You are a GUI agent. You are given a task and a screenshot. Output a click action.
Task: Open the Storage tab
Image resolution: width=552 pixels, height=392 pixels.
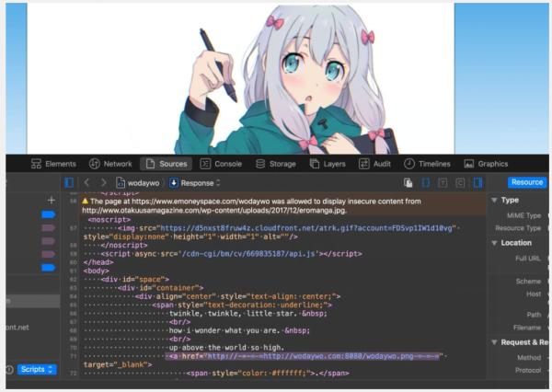(276, 164)
